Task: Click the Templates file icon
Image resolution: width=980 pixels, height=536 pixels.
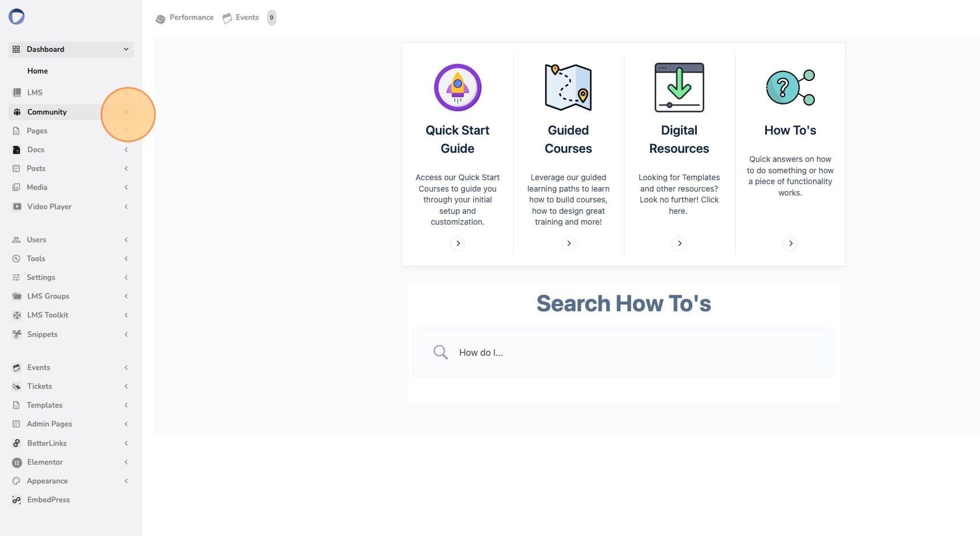Action: (17, 405)
